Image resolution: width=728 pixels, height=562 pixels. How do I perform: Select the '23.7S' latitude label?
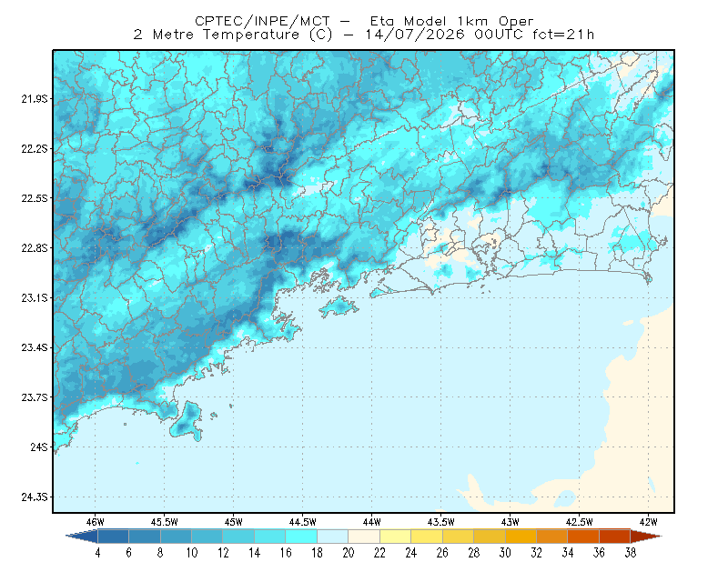pyautogui.click(x=35, y=397)
